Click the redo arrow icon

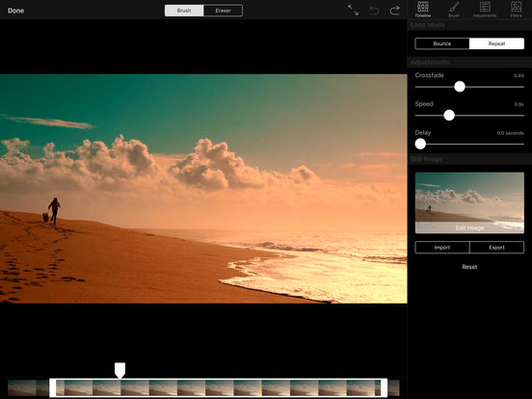[394, 11]
